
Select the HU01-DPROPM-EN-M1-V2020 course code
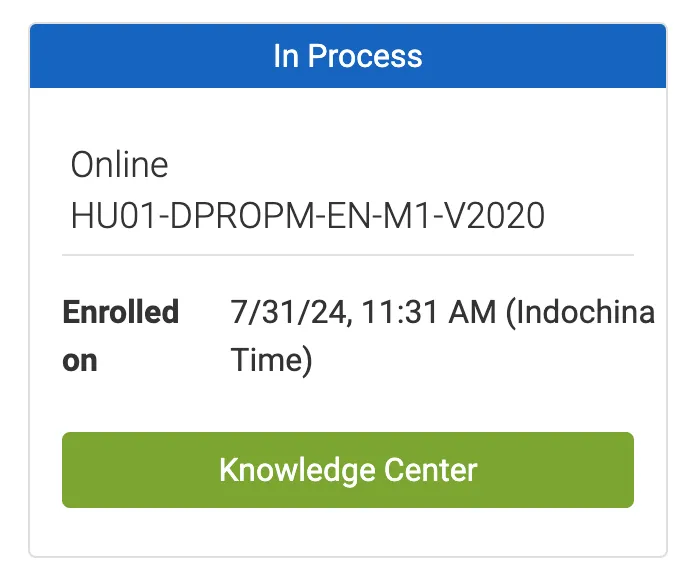tap(308, 216)
